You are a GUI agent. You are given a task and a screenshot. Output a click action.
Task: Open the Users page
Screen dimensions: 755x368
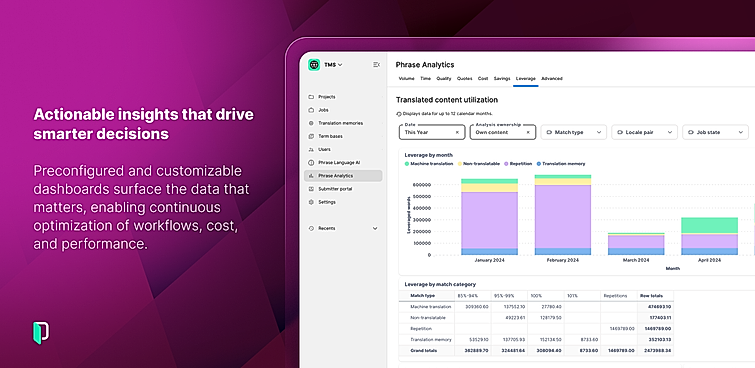click(x=344, y=149)
